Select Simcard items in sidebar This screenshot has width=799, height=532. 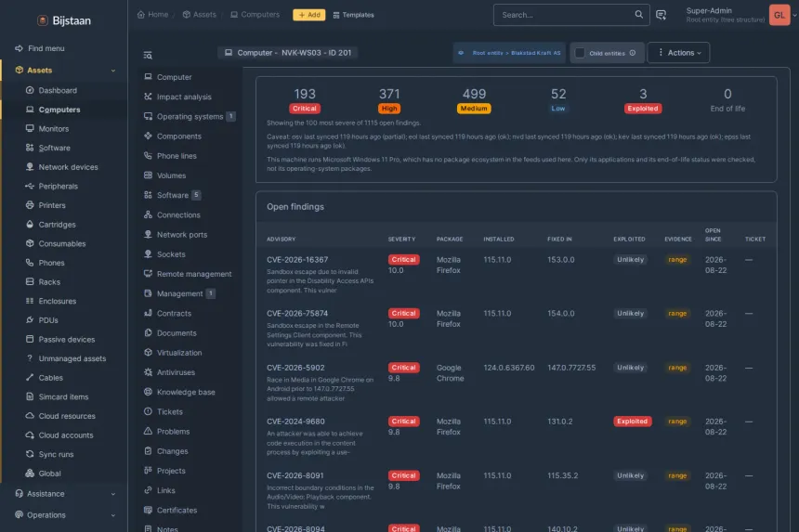63,396
